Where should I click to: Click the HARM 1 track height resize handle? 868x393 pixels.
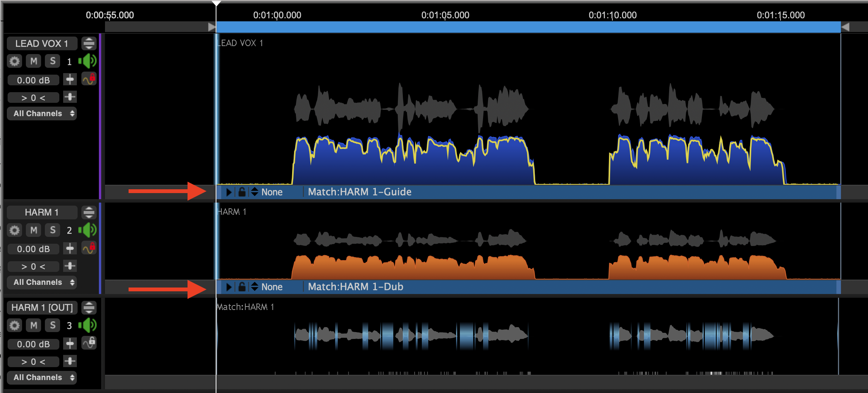(x=89, y=212)
